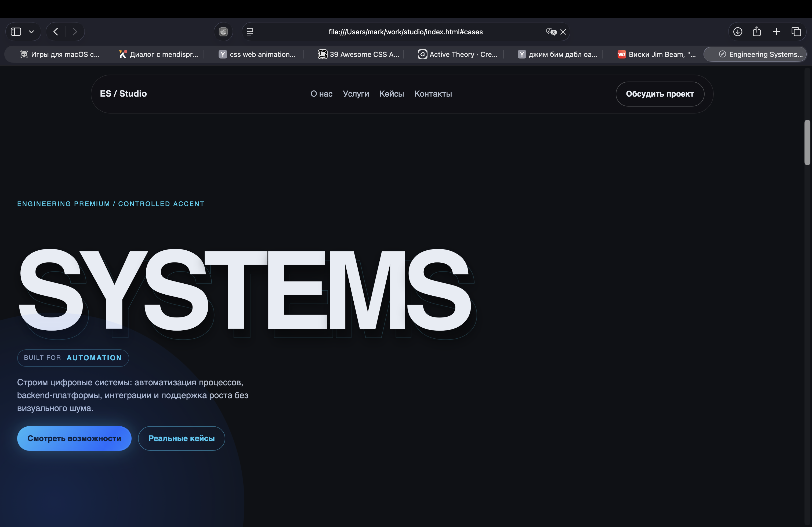Expand the sidebar dropdown chevron
The image size is (812, 527).
click(31, 32)
